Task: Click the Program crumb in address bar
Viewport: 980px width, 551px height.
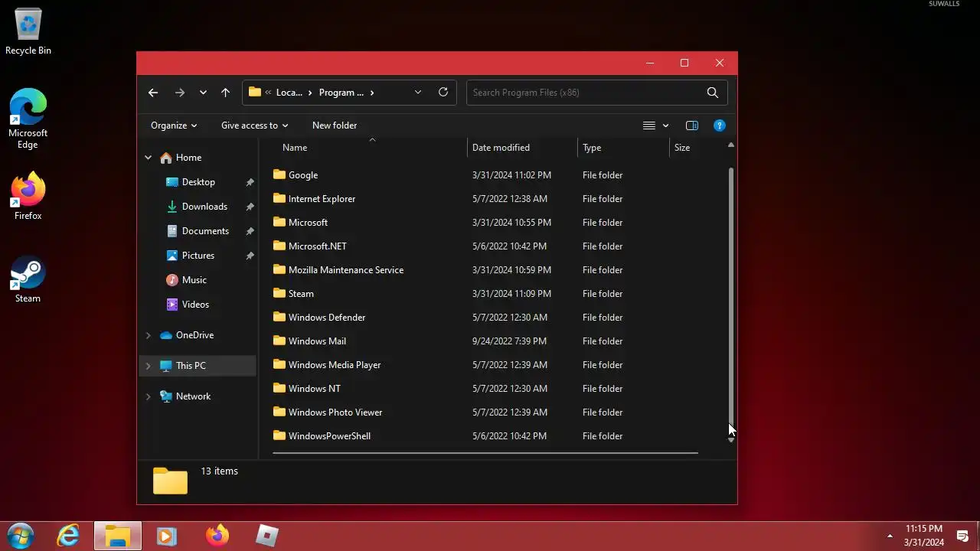Action: (341, 93)
